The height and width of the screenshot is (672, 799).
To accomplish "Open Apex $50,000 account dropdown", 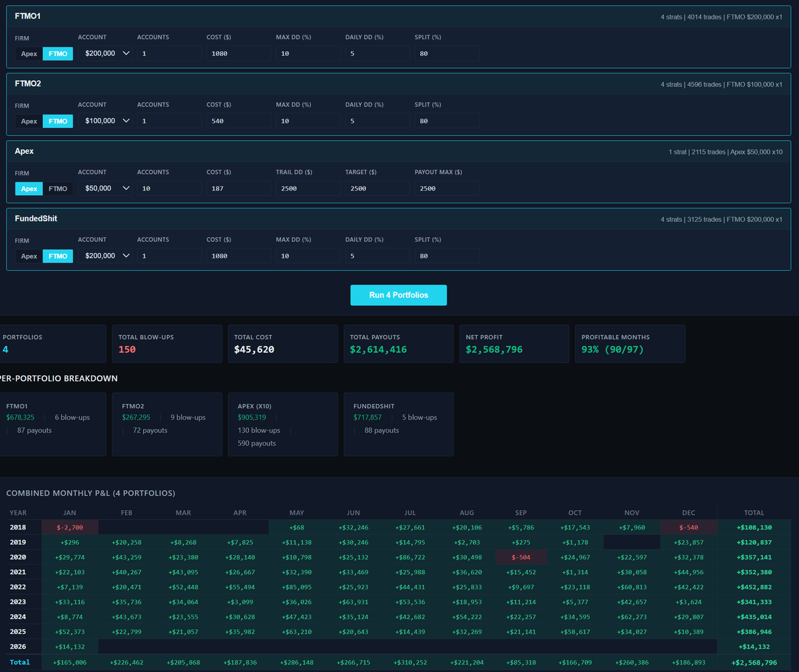I will coord(107,188).
